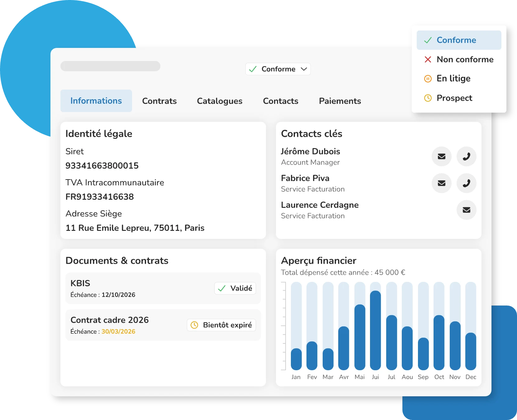The height and width of the screenshot is (420, 517).
Task: Click the green check in Validé badge
Action: pyautogui.click(x=222, y=288)
